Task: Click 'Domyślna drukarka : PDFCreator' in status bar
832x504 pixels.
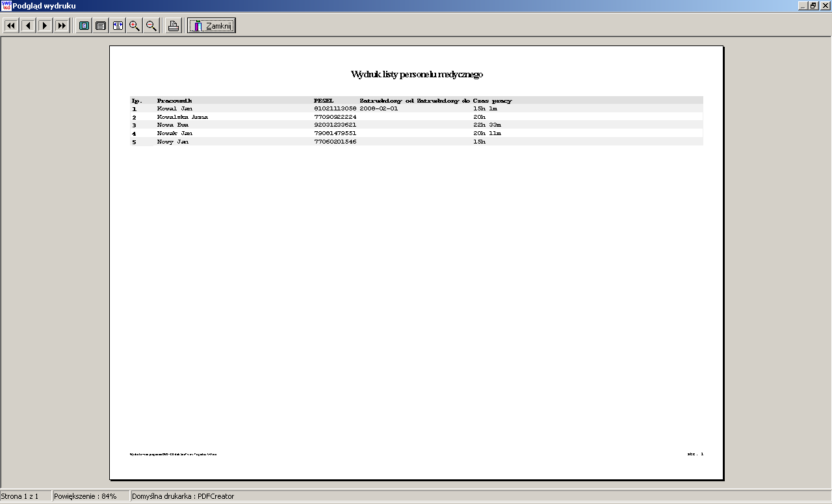Action: pyautogui.click(x=183, y=496)
